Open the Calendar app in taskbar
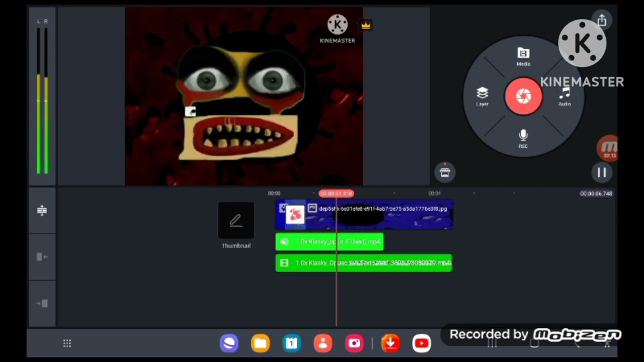644x362 pixels. click(x=292, y=343)
